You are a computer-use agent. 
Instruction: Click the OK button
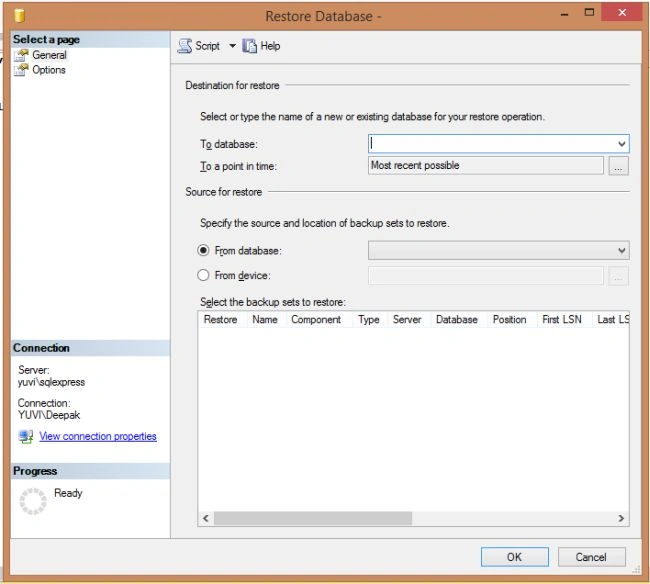point(514,557)
